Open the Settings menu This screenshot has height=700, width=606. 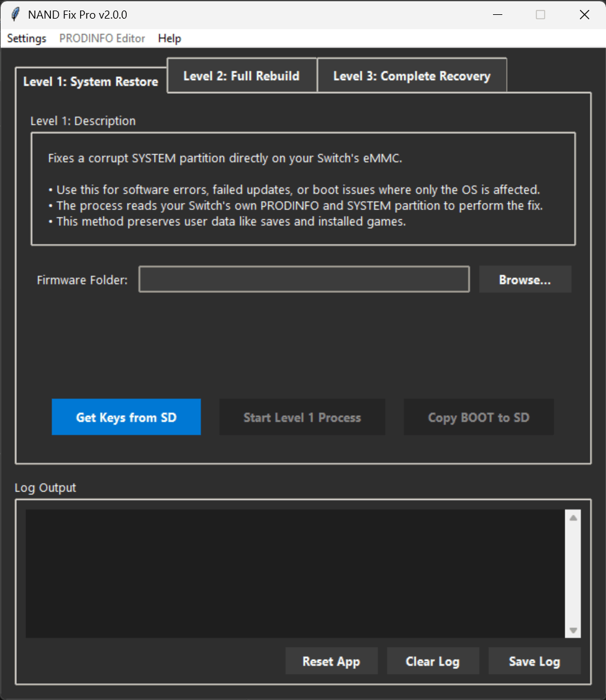pyautogui.click(x=26, y=38)
